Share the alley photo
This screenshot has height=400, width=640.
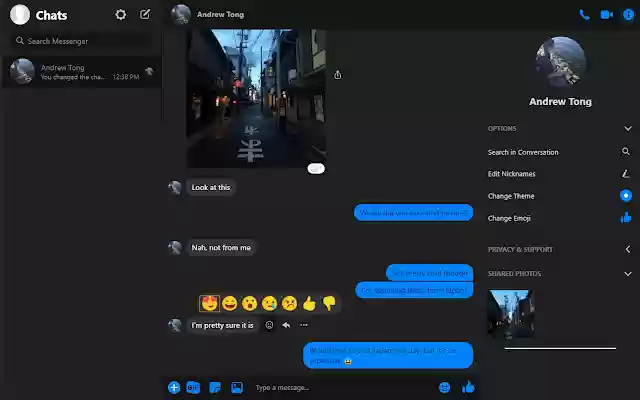[x=338, y=75]
